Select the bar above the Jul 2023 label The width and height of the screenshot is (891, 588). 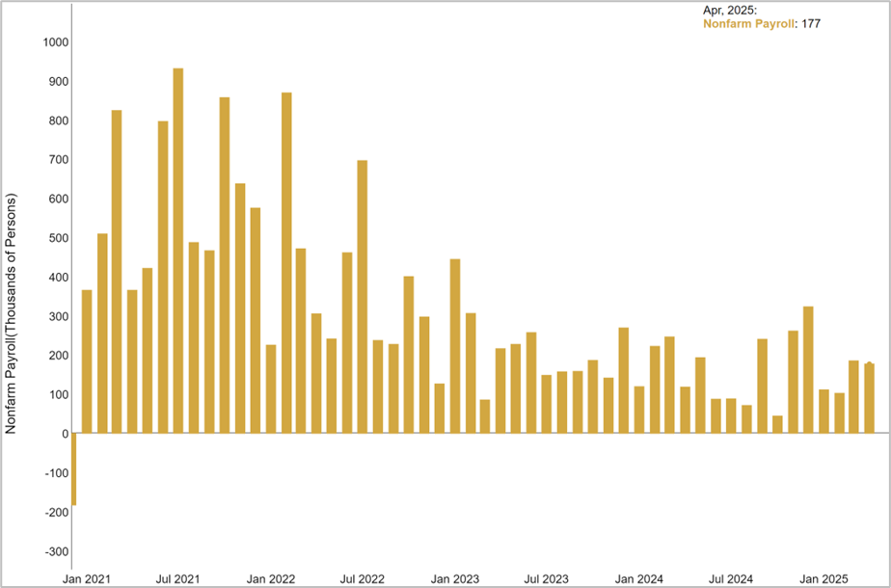(x=547, y=404)
